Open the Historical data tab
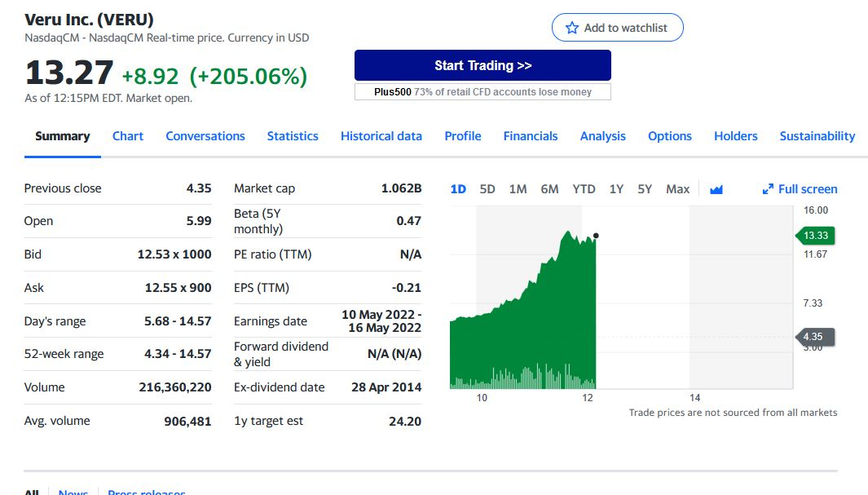The image size is (868, 495). (381, 136)
